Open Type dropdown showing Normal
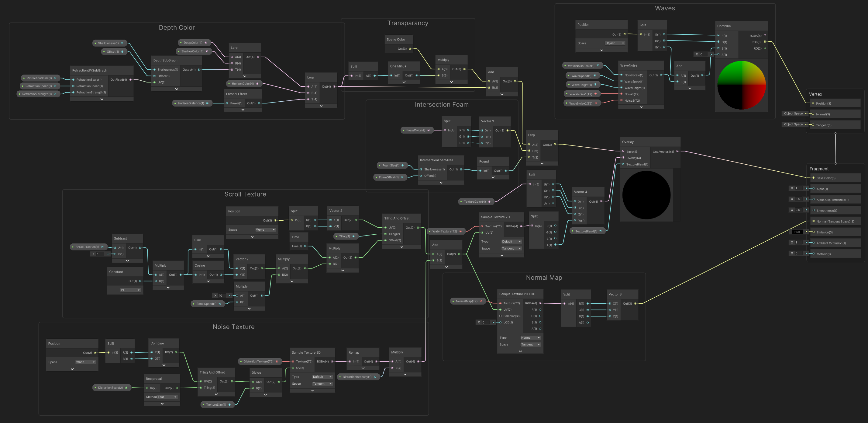This screenshot has height=423, width=868. [530, 338]
